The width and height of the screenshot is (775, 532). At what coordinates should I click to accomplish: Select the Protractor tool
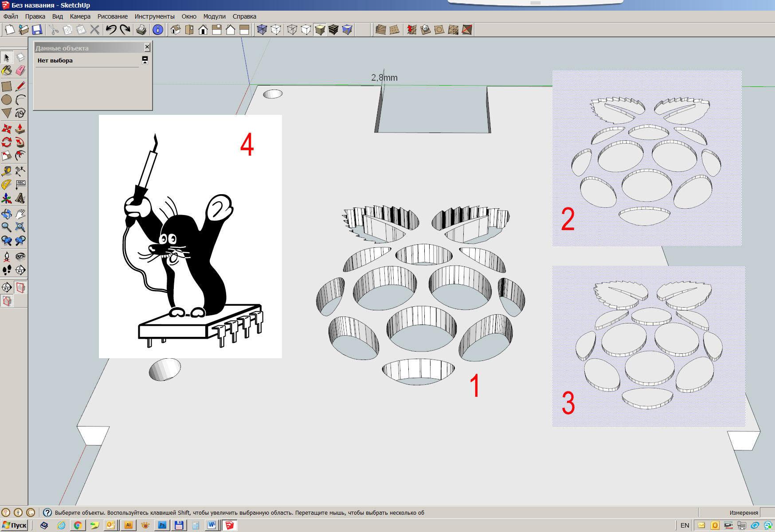pos(7,184)
